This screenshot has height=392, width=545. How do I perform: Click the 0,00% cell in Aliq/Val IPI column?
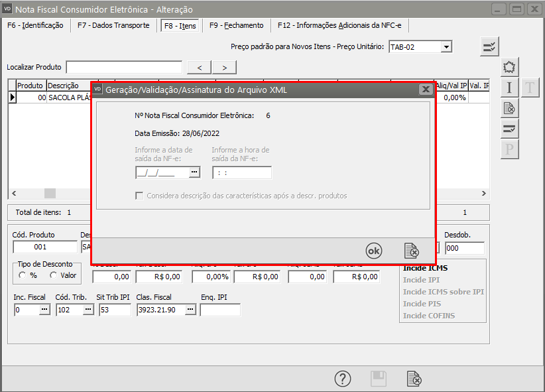click(x=452, y=98)
